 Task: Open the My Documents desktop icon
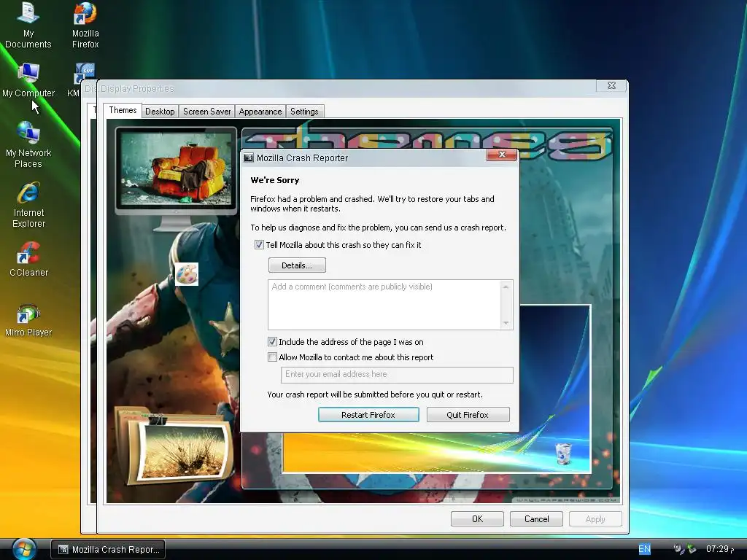pos(28,25)
